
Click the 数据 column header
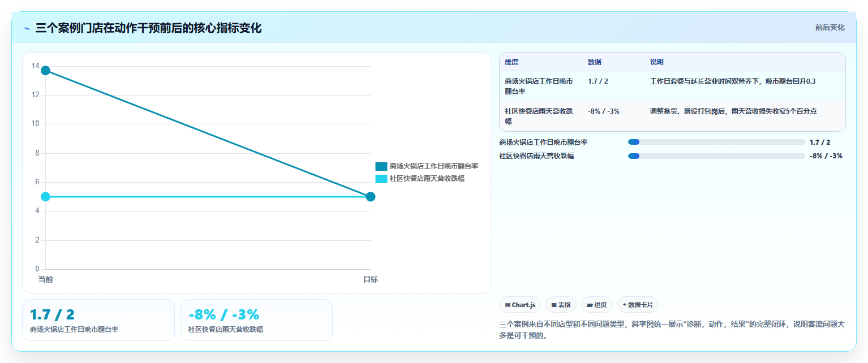click(x=595, y=62)
